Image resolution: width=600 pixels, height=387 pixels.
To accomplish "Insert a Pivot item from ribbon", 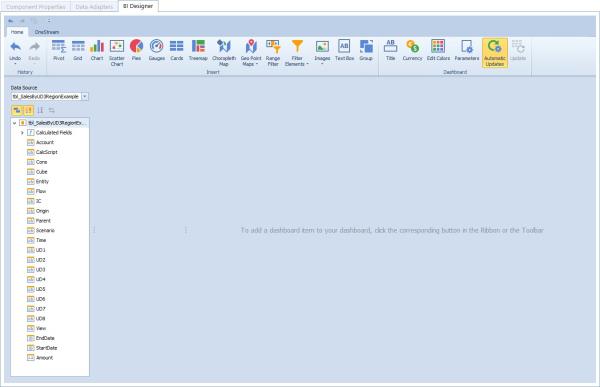I will point(59,50).
